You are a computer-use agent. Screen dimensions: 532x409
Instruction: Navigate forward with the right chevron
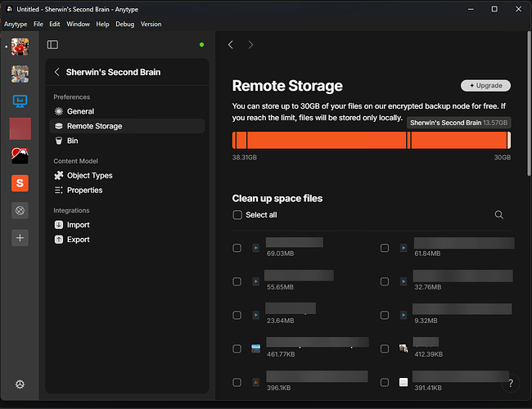tap(250, 45)
